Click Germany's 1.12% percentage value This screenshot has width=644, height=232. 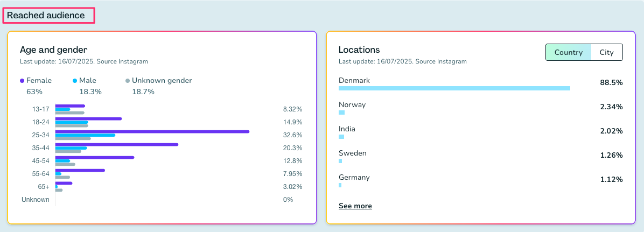tap(611, 179)
